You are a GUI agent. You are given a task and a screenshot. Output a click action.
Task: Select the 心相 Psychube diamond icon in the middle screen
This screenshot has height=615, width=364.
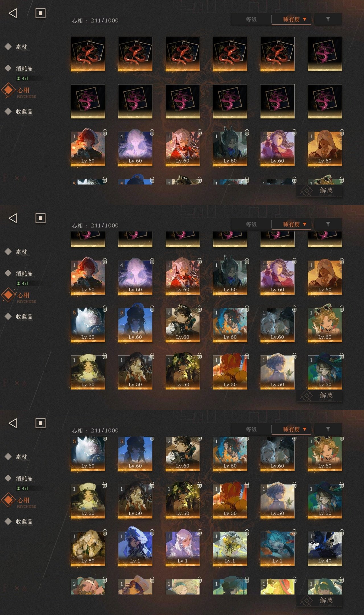[x=9, y=295]
